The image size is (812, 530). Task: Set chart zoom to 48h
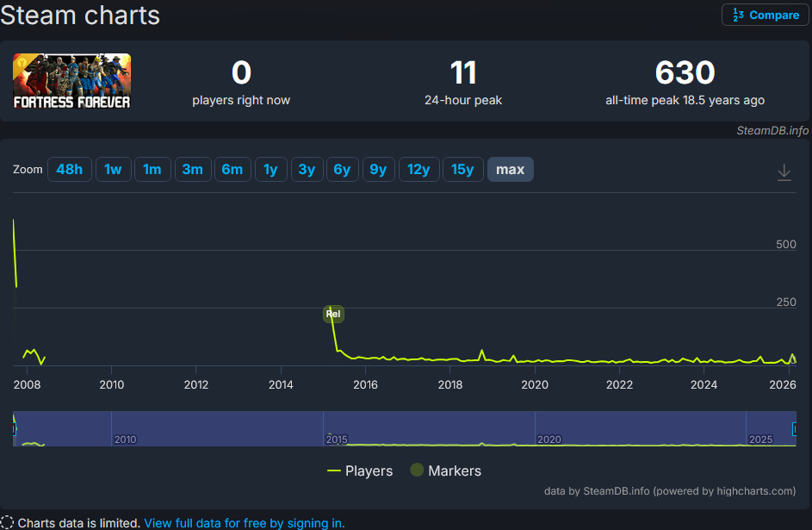coord(70,170)
